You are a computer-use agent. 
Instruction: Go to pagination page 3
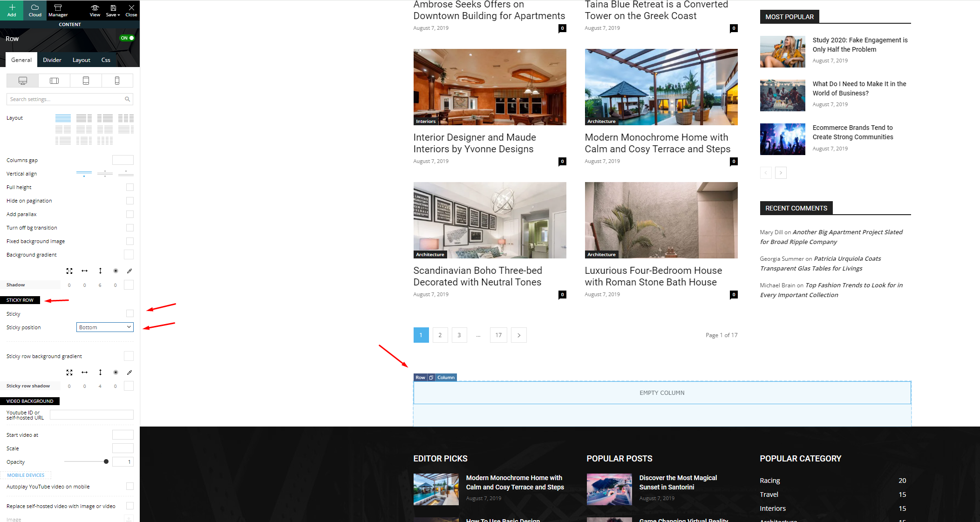coord(459,335)
